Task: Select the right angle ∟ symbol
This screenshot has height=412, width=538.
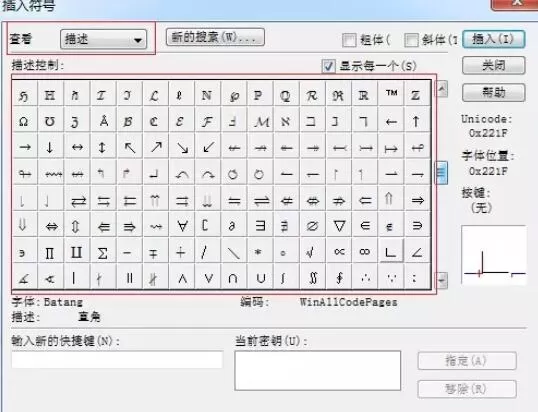Action: click(391, 251)
